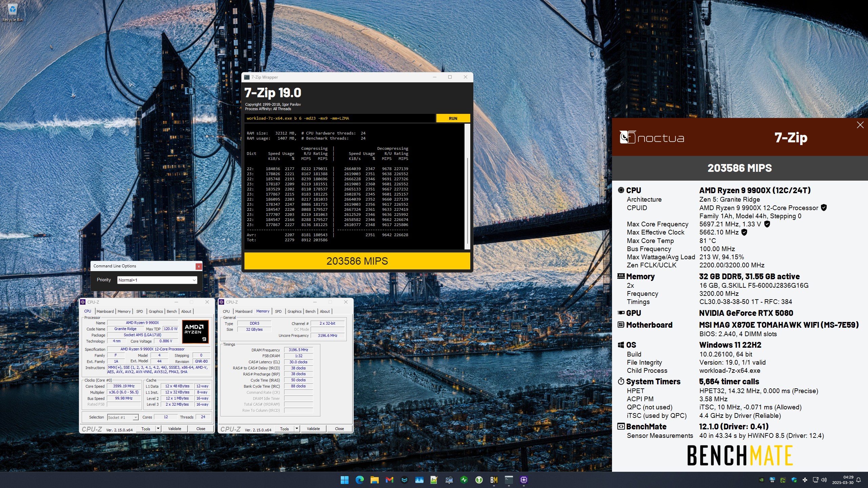Open the green heartbeat monitor taskbar icon
The image size is (868, 488).
[464, 480]
